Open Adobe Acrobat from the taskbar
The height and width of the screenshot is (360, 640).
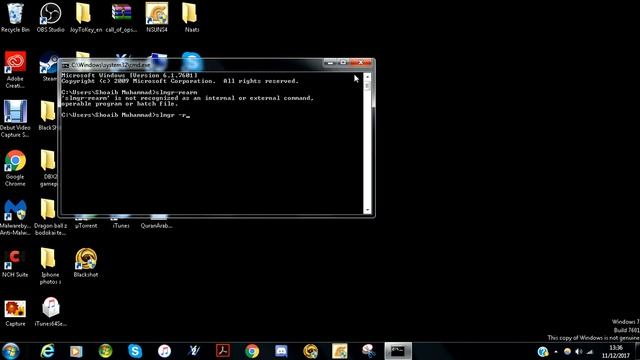coord(223,351)
